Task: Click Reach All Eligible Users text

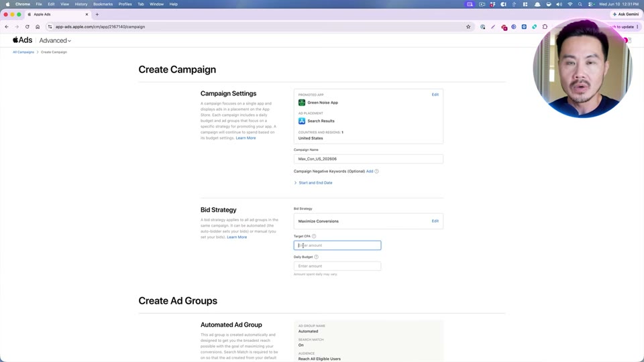Action: 319,359
